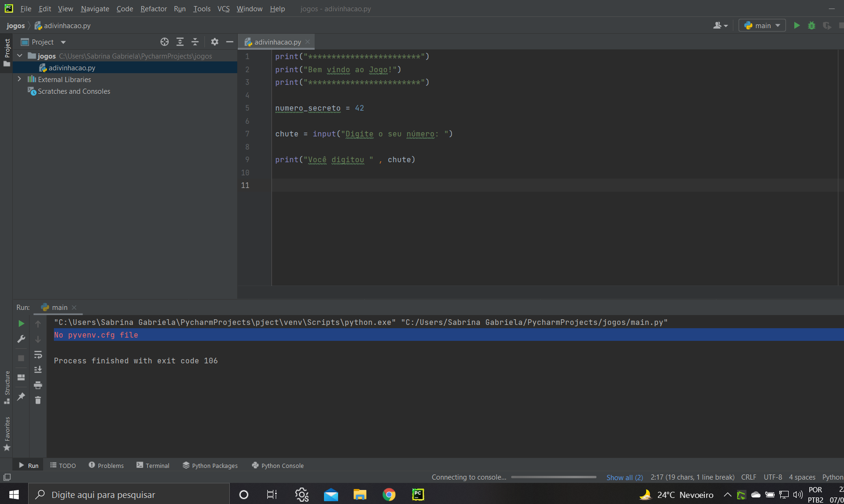The image size is (844, 504).
Task: Toggle the Favorites side tool window
Action: tap(7, 434)
